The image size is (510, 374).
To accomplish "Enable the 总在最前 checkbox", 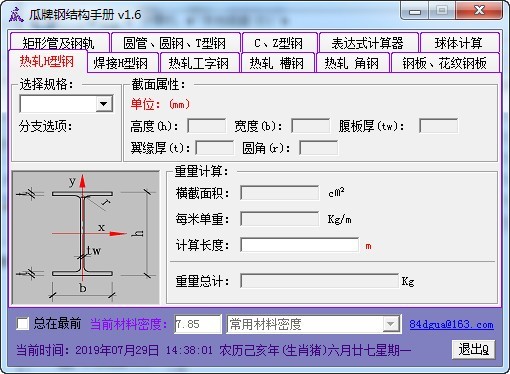I will (x=23, y=323).
